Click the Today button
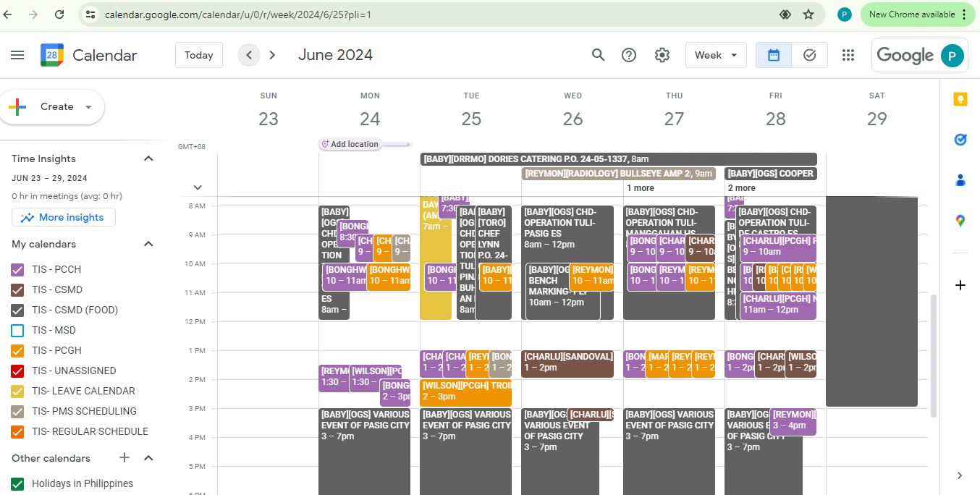 point(199,55)
